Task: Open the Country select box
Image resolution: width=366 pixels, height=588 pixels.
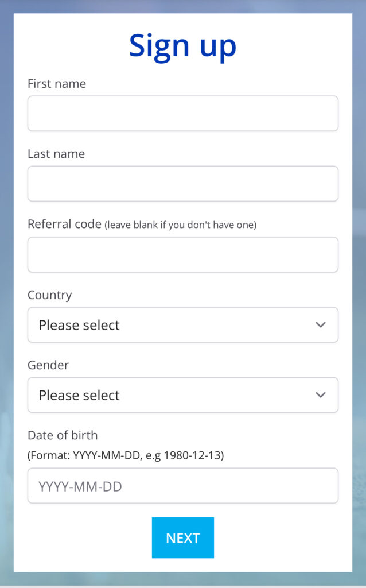Action: [183, 325]
